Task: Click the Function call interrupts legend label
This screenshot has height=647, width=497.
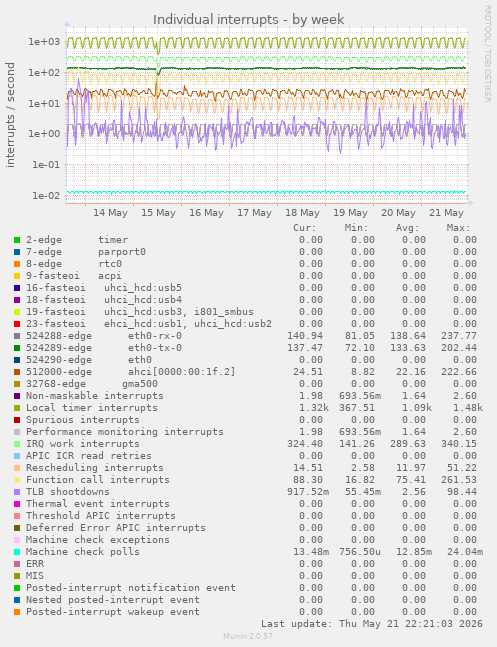Action: (97, 480)
